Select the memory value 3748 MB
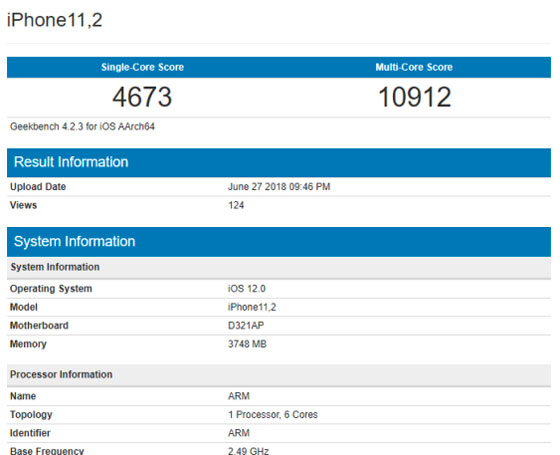The image size is (560, 455). (247, 344)
